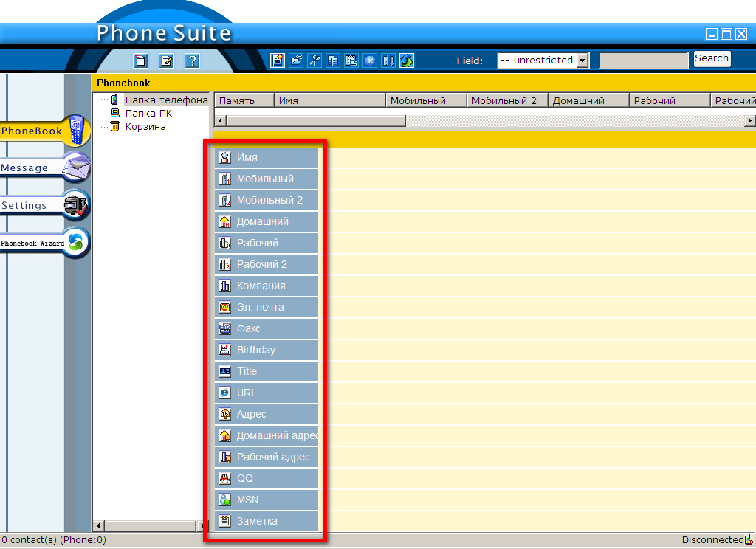Open the Settings section
The image size is (756, 549).
(44, 206)
